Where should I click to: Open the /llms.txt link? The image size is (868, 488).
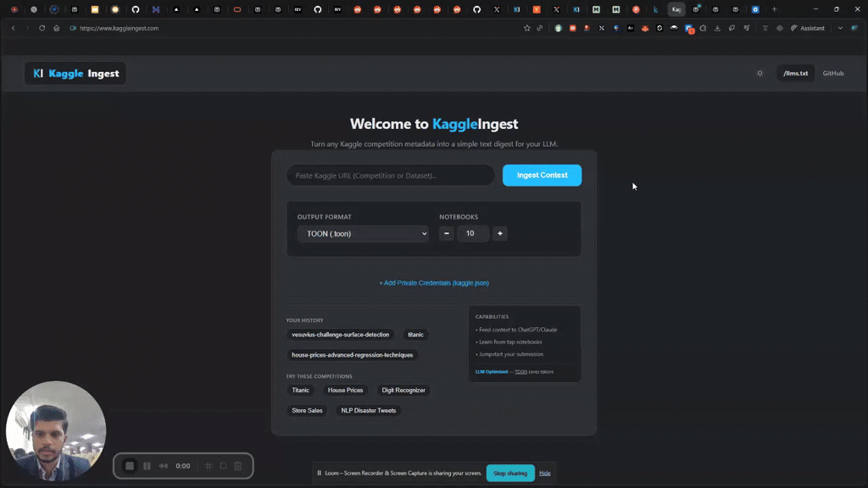click(x=795, y=73)
